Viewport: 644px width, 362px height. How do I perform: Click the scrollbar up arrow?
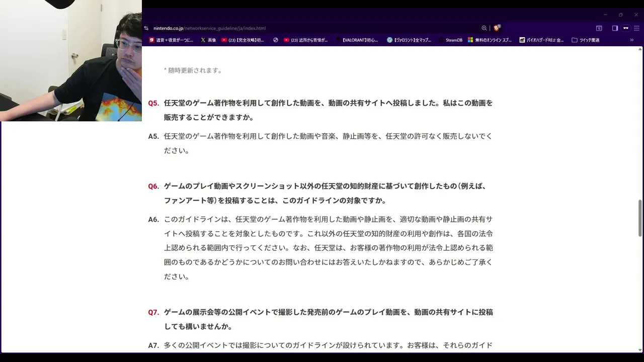[640, 49]
